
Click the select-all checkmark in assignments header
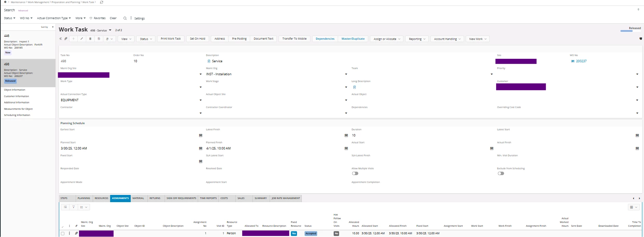tap(62, 227)
